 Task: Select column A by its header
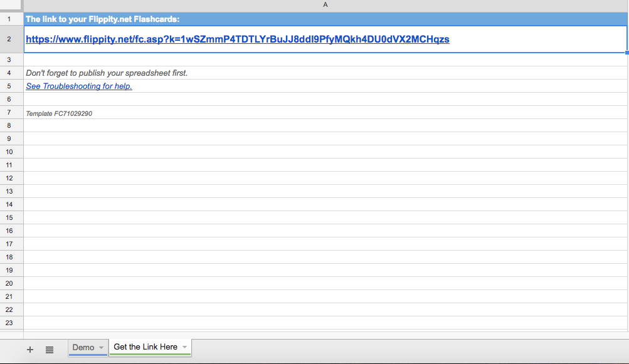pyautogui.click(x=325, y=5)
